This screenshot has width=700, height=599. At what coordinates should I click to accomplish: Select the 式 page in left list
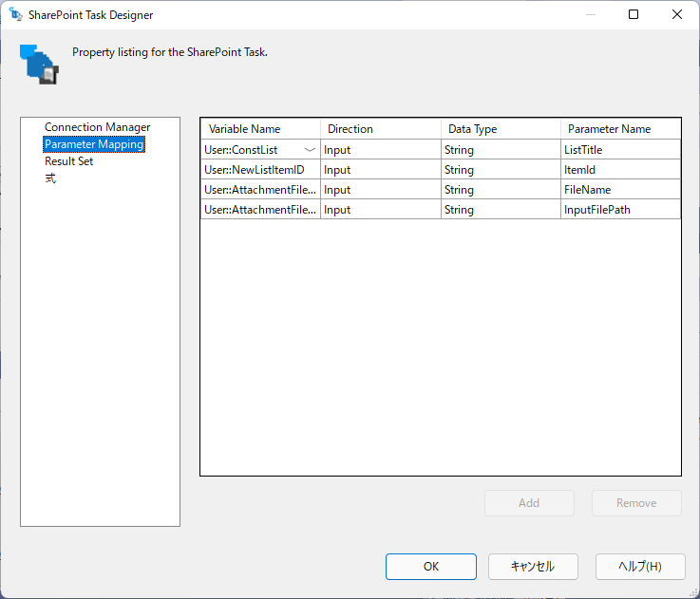(x=50, y=178)
